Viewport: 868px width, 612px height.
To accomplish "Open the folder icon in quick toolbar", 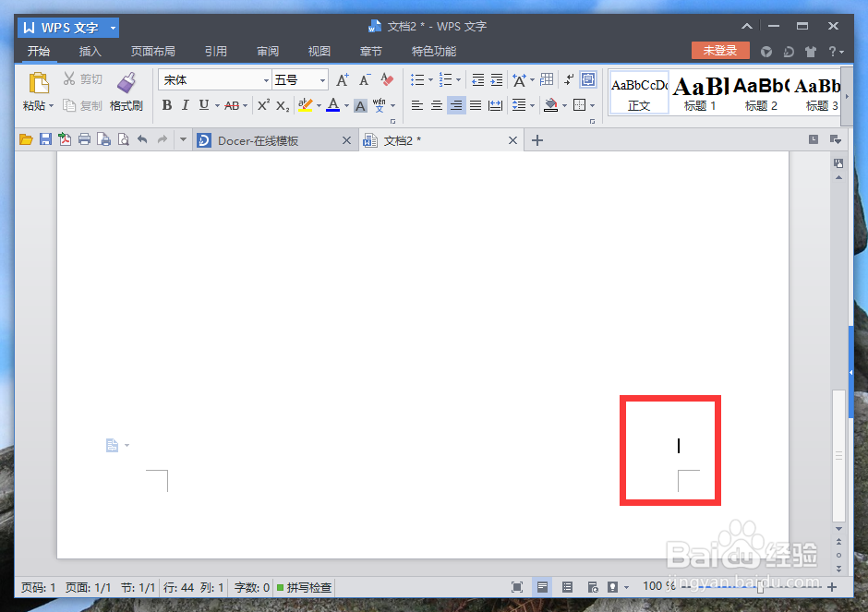I will tap(26, 139).
